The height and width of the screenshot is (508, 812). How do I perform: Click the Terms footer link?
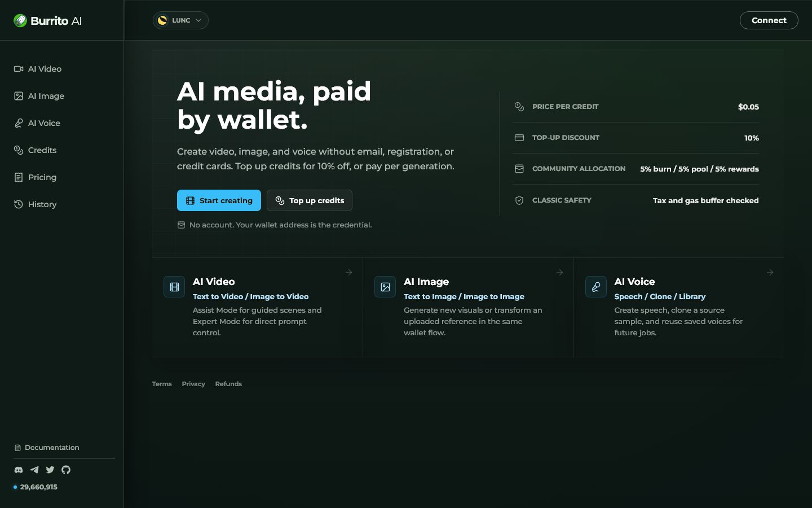pos(162,384)
